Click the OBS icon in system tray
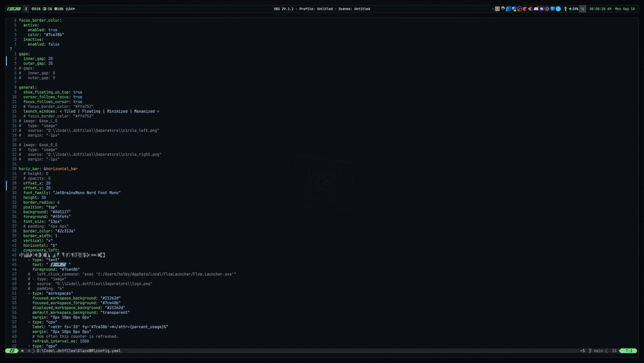The width and height of the screenshot is (644, 363). click(x=519, y=9)
